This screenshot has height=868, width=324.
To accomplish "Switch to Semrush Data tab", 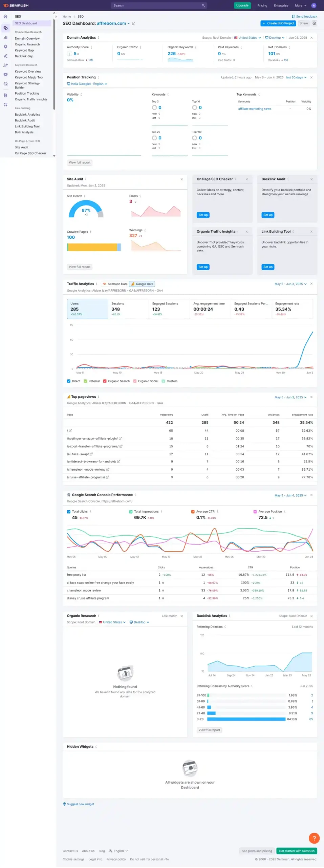I will point(115,284).
